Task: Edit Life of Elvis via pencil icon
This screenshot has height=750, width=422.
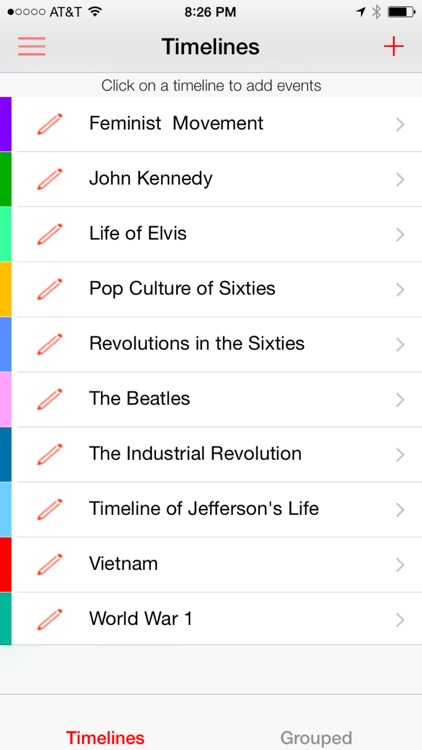Action: (x=50, y=234)
